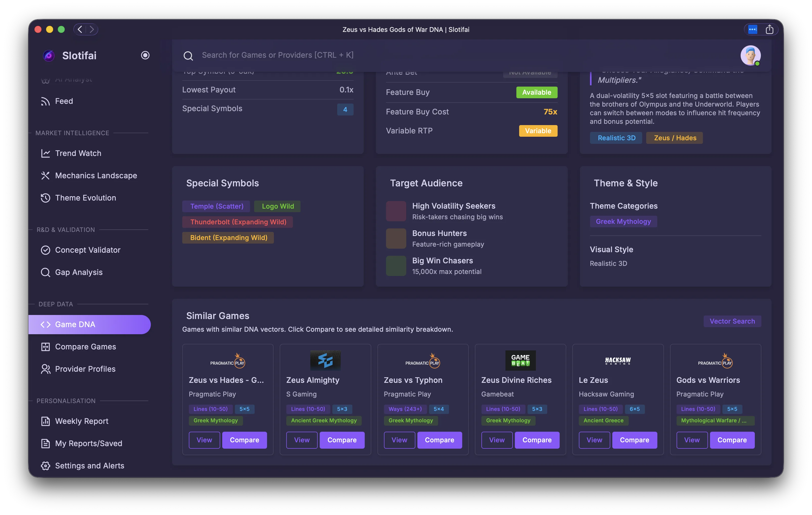This screenshot has width=812, height=515.
Task: Select Concept Validator in sidebar
Action: pos(89,250)
